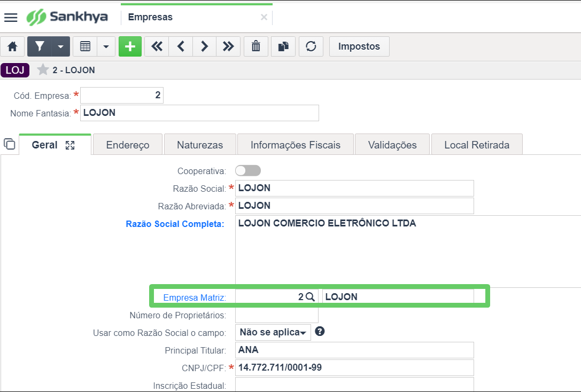Open the filter funnel button
581x392 pixels.
39,46
